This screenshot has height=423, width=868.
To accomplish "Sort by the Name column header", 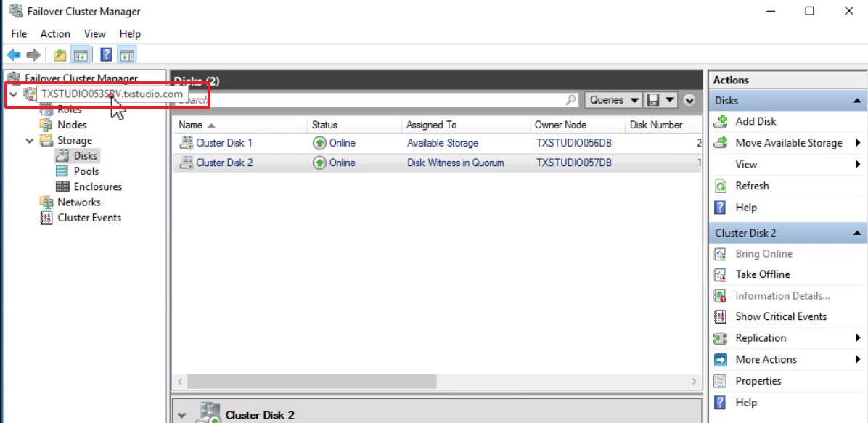I will [x=239, y=125].
